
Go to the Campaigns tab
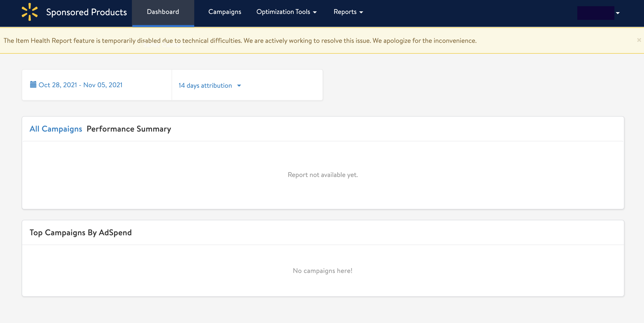[225, 12]
